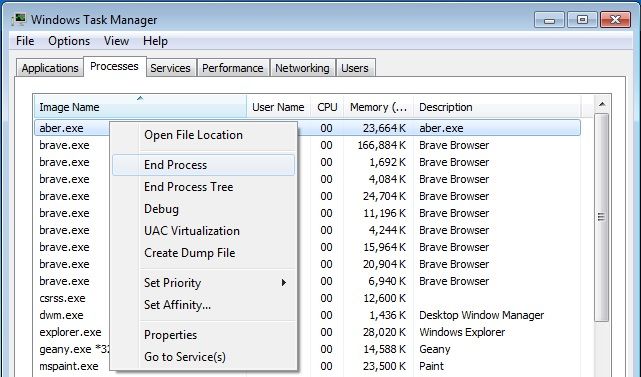Click scrollbar up arrow in process list
Image resolution: width=641 pixels, height=377 pixels.
tap(602, 104)
